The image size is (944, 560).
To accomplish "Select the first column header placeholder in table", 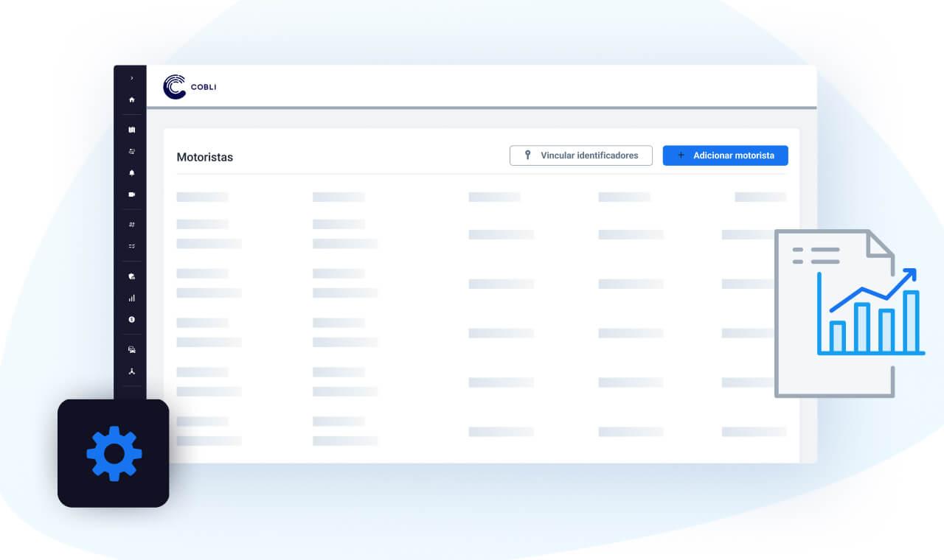I will [202, 197].
